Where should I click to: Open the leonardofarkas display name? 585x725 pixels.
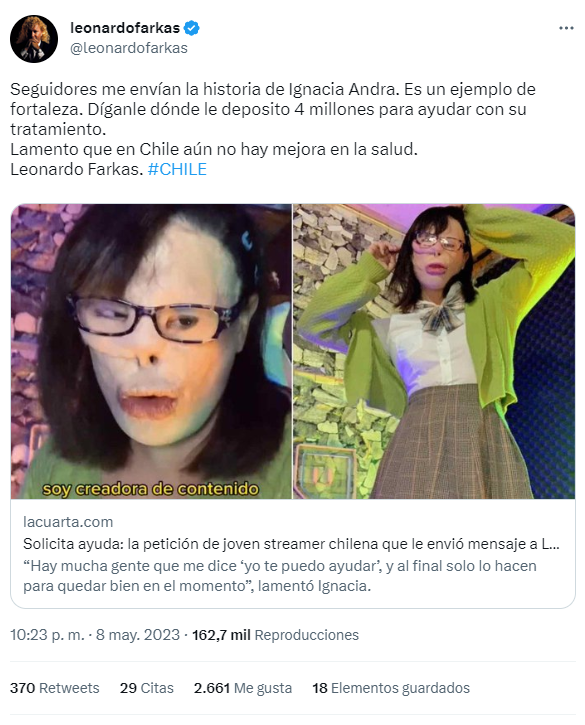click(x=125, y=28)
